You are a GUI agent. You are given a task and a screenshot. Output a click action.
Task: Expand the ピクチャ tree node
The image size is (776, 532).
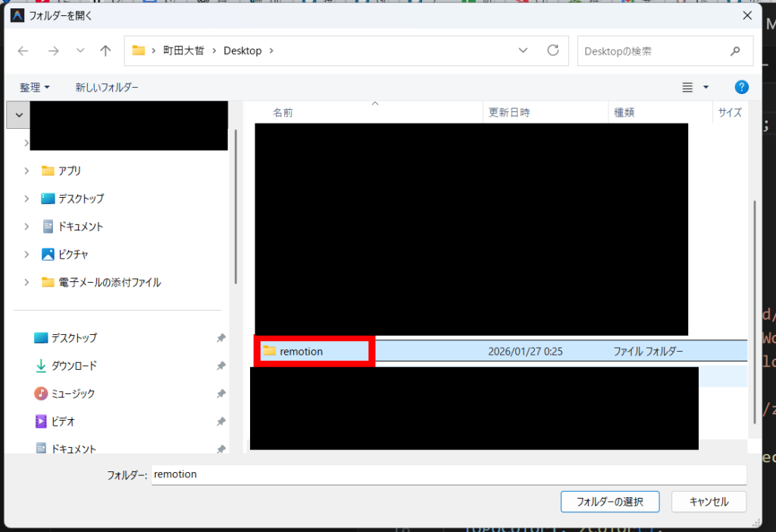click(x=27, y=254)
